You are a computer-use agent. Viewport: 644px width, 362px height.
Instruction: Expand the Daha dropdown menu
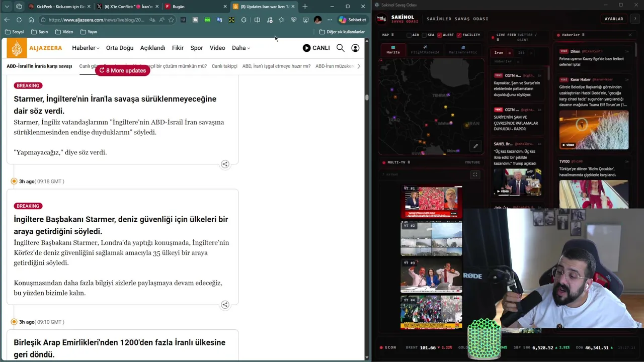coord(241,48)
